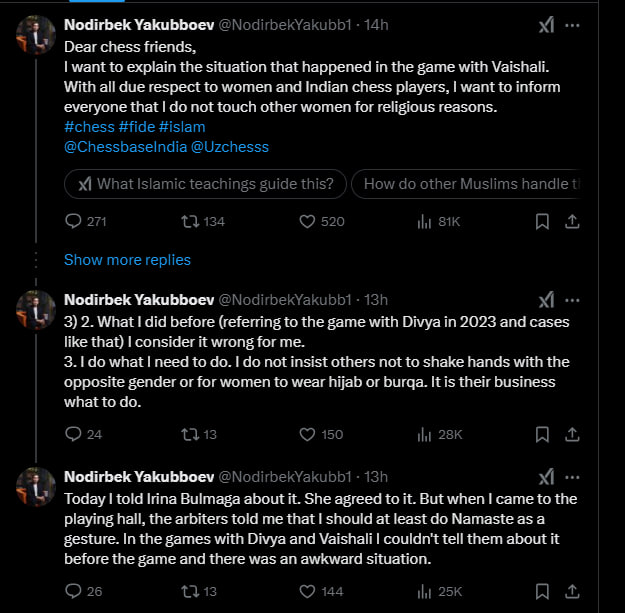Image resolution: width=625 pixels, height=613 pixels.
Task: Share the tweet about Irina Bulmaga
Action: [573, 591]
